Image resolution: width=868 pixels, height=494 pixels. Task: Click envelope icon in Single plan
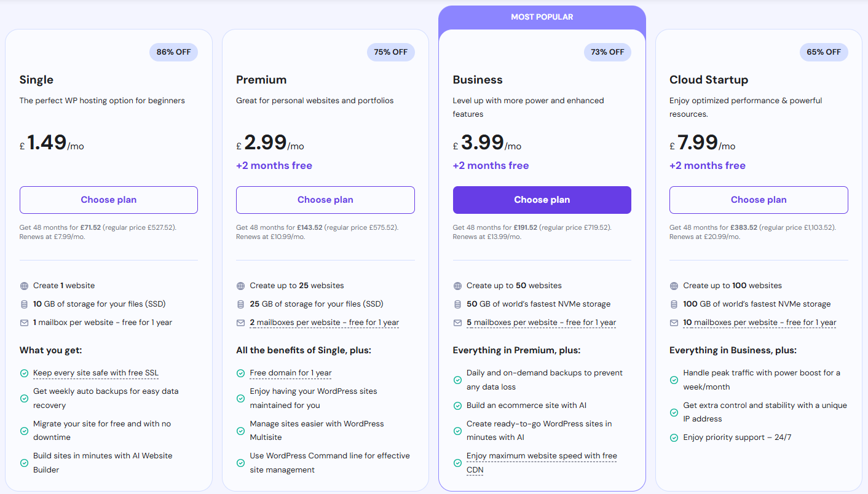coord(25,323)
